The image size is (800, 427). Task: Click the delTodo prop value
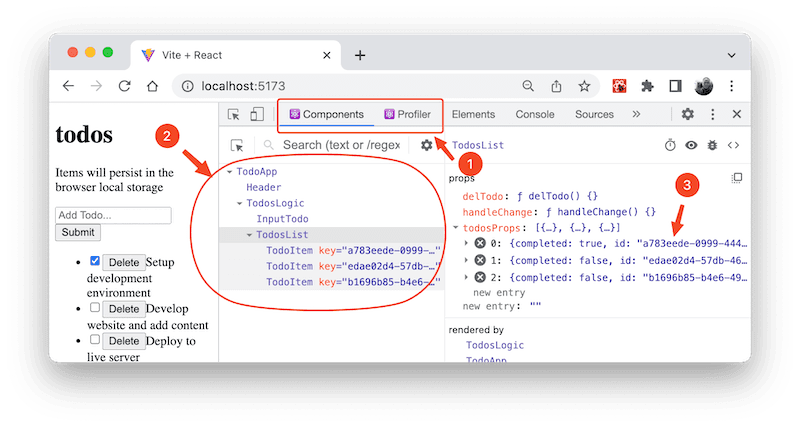pyautogui.click(x=557, y=196)
